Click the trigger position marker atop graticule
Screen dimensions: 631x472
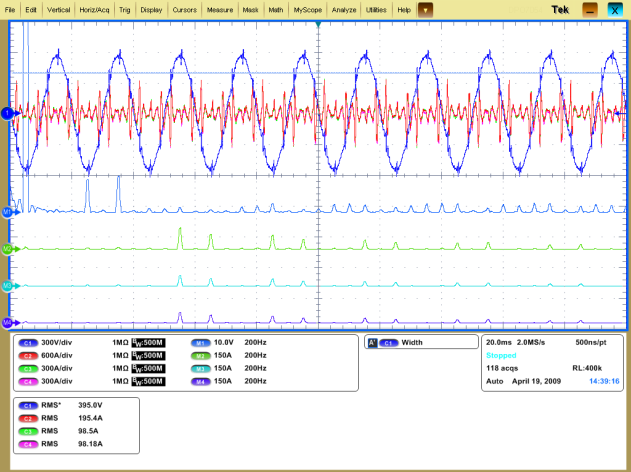tap(318, 25)
